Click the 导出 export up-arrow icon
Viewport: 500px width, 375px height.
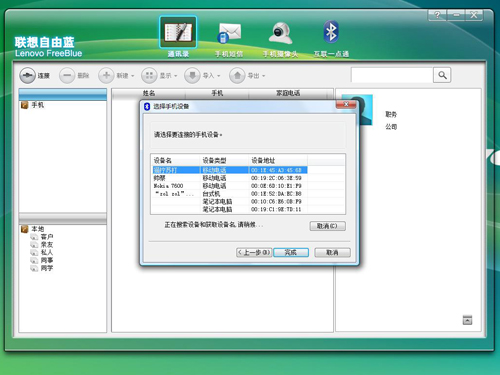(237, 75)
